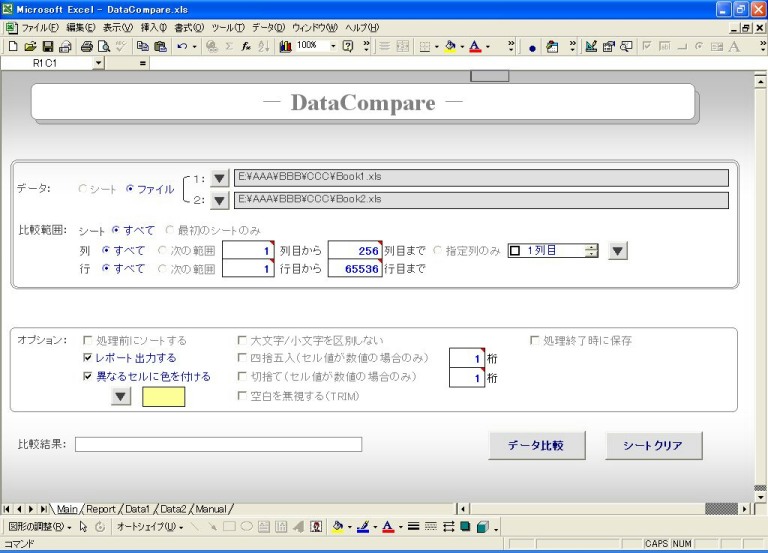The height and width of the screenshot is (553, 768).
Task: Enable the 処理前にソートする checkbox
Action: coord(88,341)
